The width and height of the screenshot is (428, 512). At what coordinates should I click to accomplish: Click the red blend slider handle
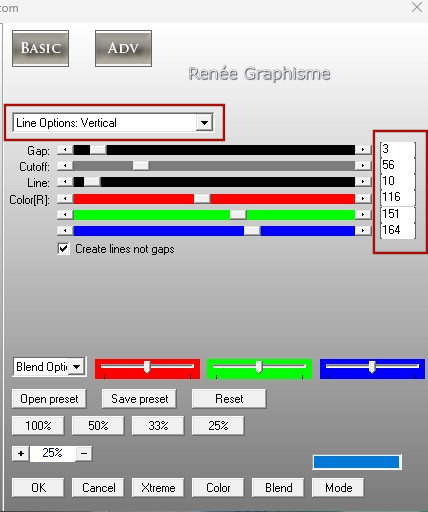[x=147, y=367]
